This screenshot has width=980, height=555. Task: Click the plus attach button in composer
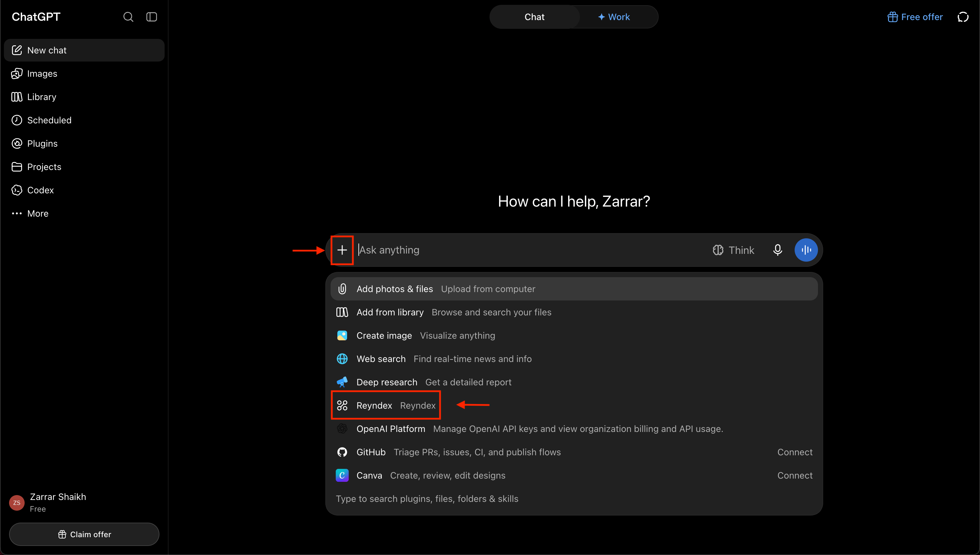342,250
